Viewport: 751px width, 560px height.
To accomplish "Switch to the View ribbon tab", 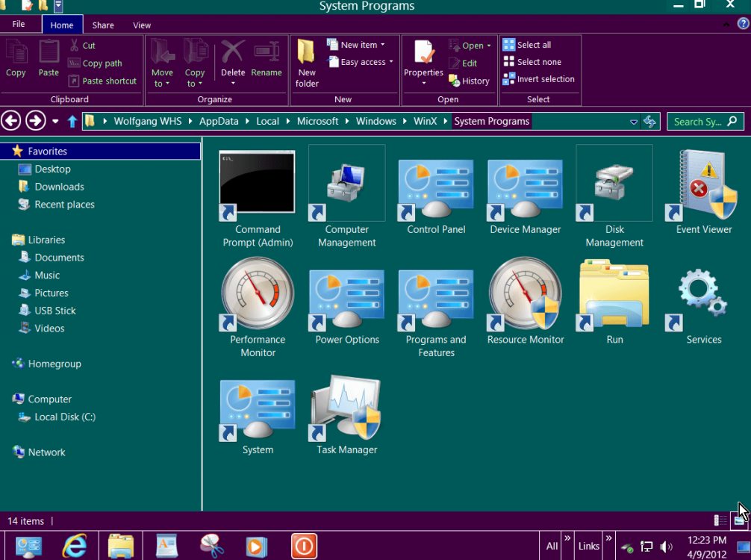I will point(141,25).
